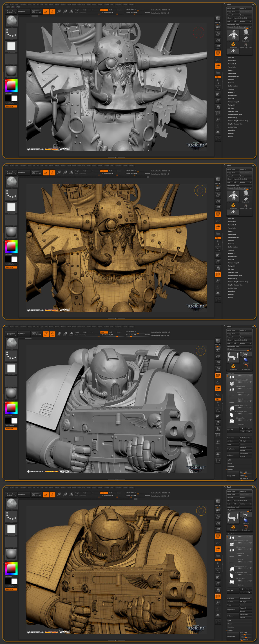Open Document menu in gray ork screenshot
Screen dimensions: 259x644
point(23,4)
